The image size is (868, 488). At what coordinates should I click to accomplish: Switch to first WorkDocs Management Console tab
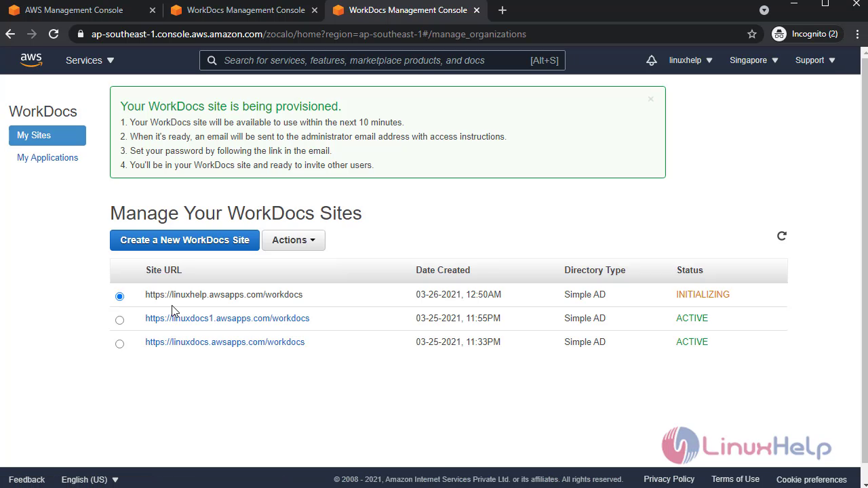[x=245, y=10]
